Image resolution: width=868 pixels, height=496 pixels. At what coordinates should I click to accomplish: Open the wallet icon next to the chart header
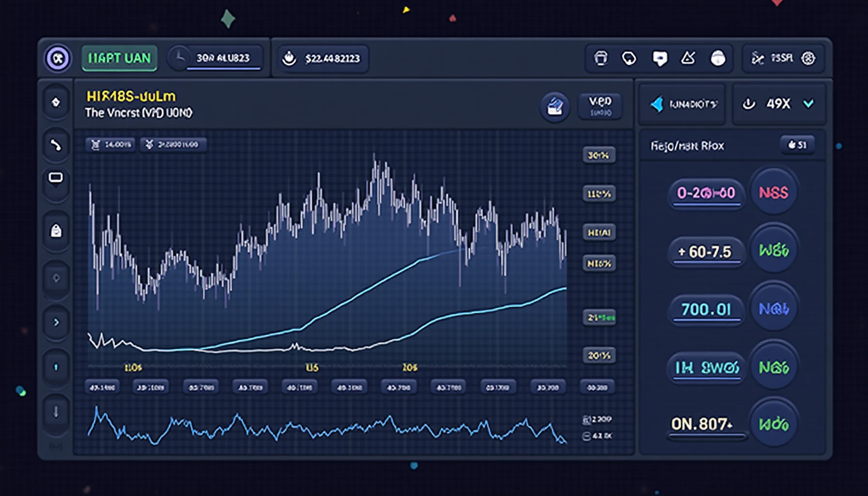[x=555, y=107]
